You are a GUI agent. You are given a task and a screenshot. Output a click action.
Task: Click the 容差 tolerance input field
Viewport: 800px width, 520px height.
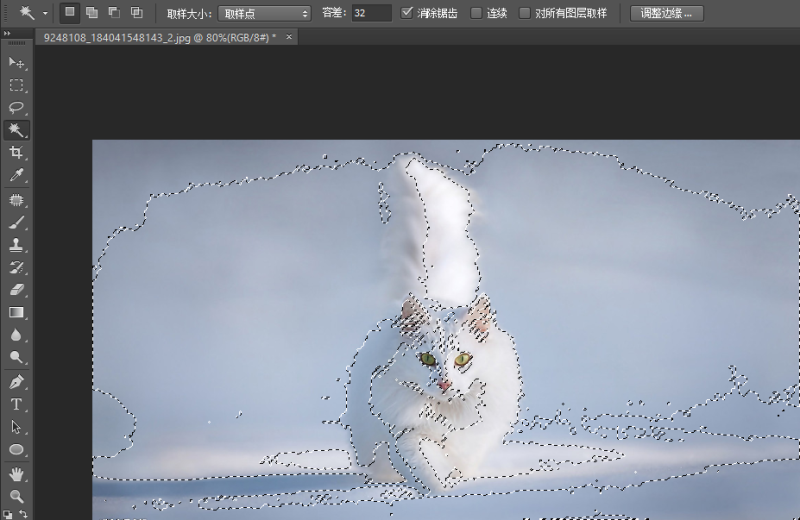tap(371, 13)
